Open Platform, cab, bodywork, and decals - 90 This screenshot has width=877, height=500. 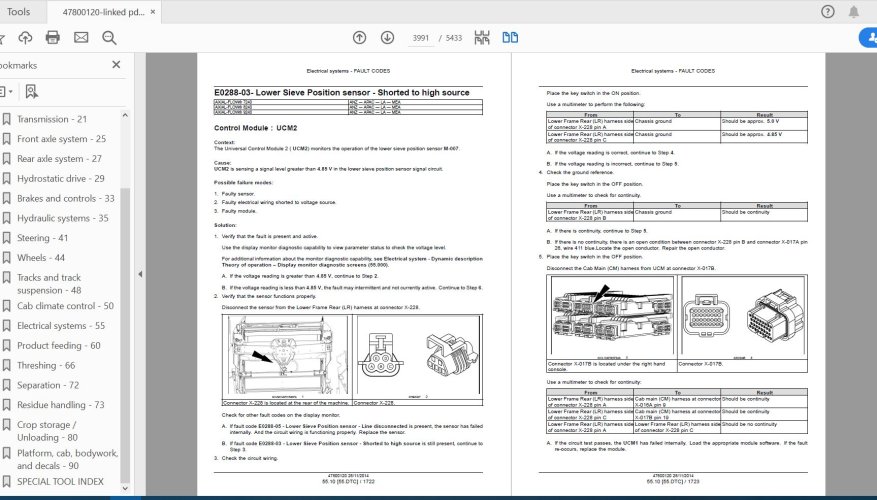67,459
